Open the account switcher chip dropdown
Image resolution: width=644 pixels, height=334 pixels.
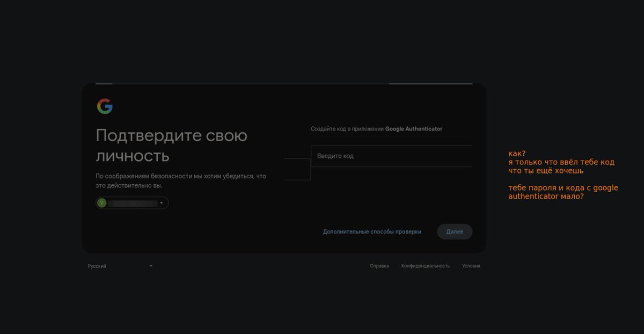pyautogui.click(x=132, y=203)
